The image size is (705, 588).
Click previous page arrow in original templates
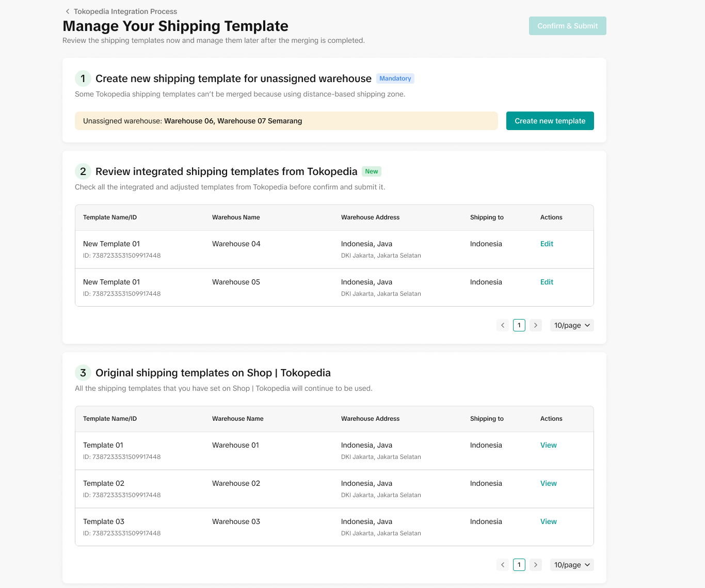[x=503, y=565]
